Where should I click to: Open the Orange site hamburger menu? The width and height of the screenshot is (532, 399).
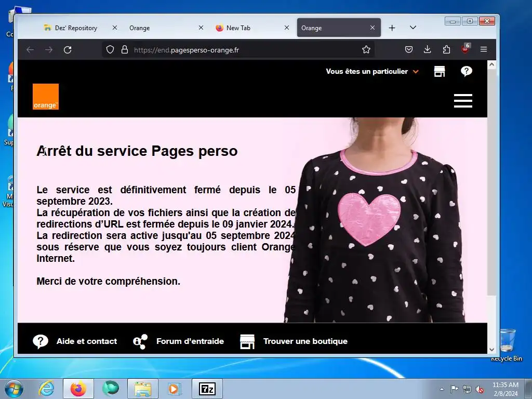point(463,101)
